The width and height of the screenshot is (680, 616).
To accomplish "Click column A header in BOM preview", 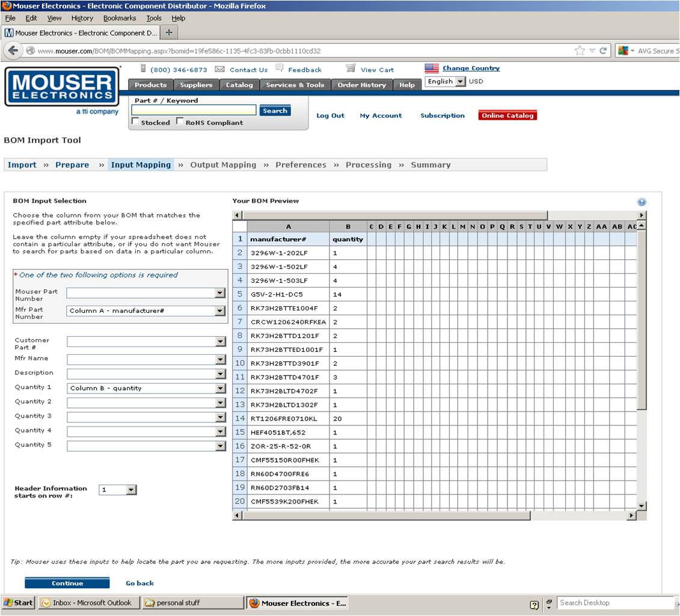I will pyautogui.click(x=289, y=226).
